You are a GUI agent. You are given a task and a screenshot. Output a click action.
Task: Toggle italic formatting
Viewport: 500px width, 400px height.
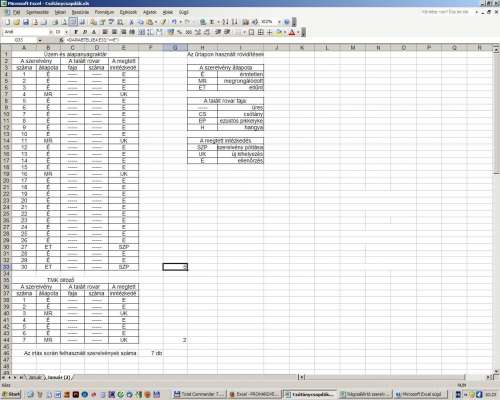(85, 32)
